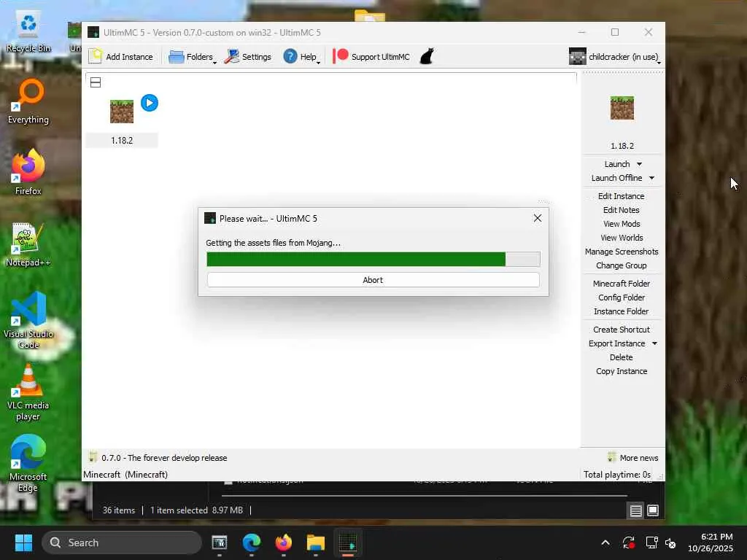Click the Launch button in side panel

(x=617, y=164)
